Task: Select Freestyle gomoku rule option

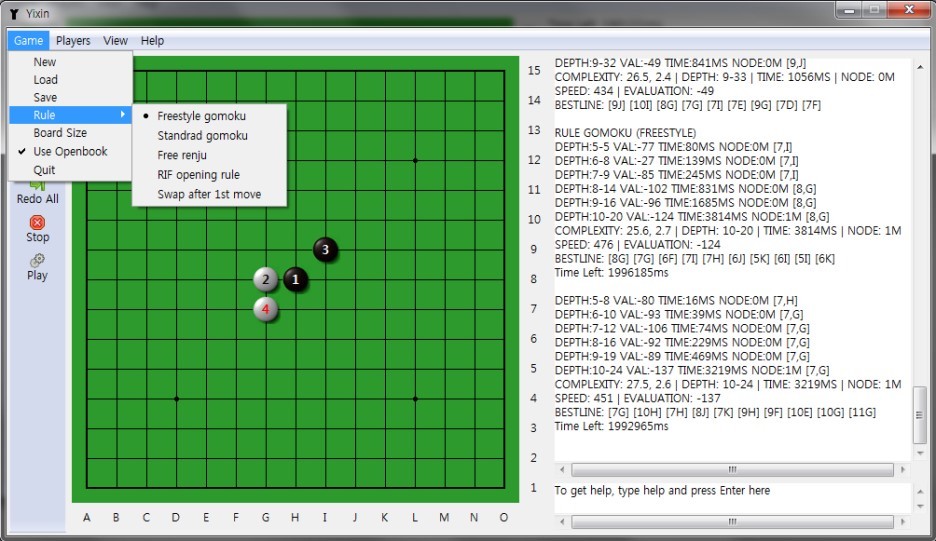Action: coord(201,116)
